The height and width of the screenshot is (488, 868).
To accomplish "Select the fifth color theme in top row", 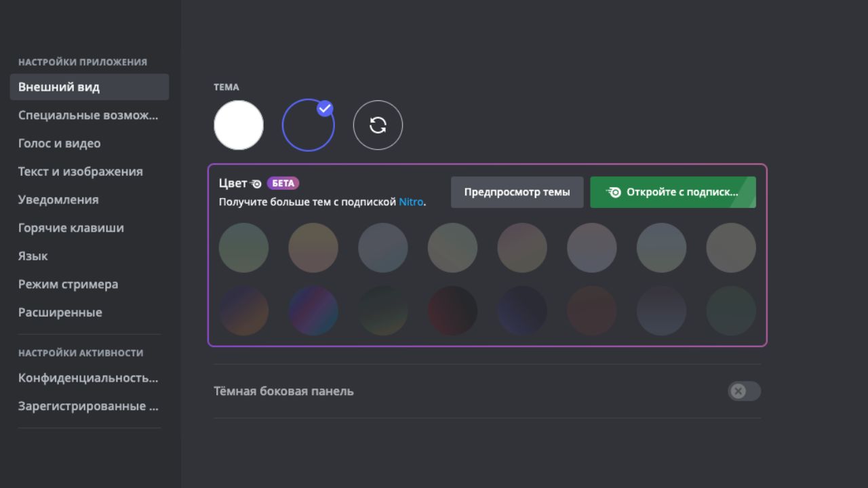I will coord(522,248).
